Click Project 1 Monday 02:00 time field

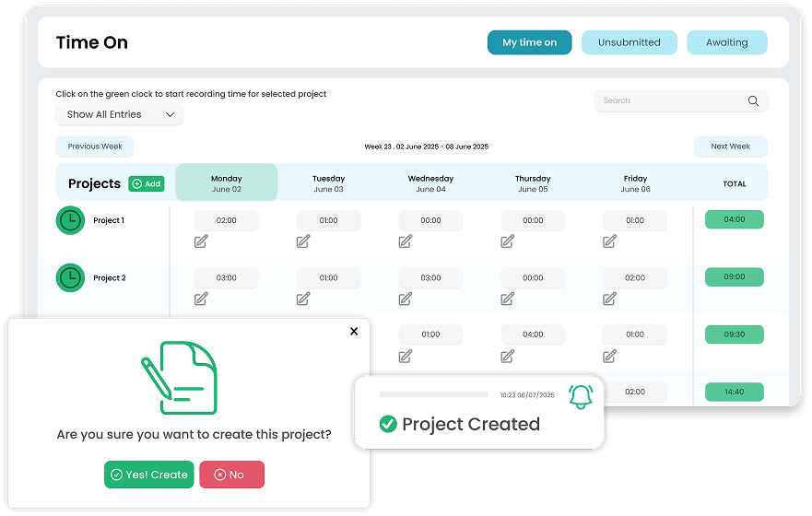227,220
